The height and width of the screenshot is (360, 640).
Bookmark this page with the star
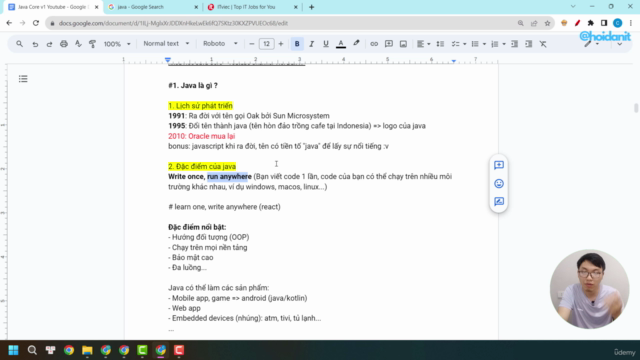547,23
